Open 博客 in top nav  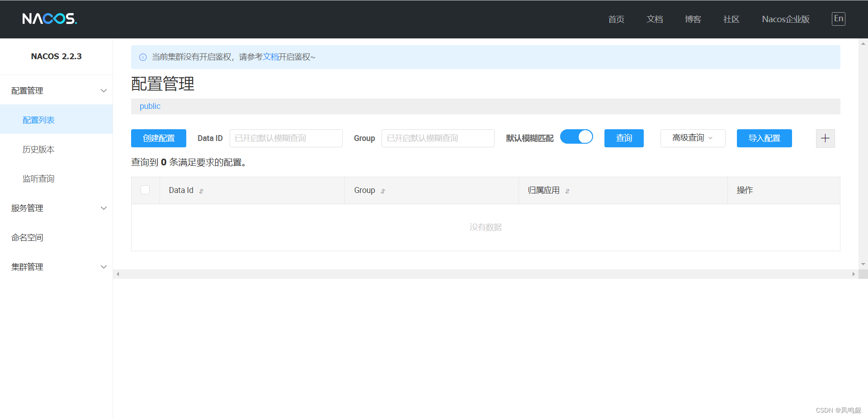pyautogui.click(x=693, y=19)
